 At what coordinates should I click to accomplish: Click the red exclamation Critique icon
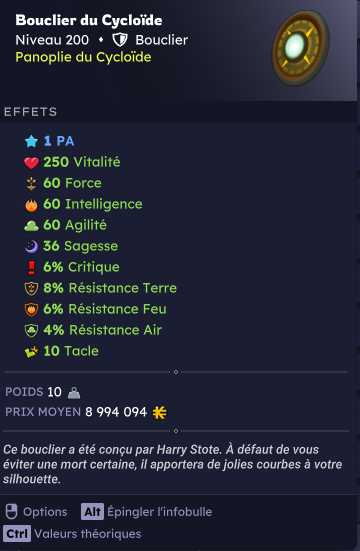click(31, 267)
